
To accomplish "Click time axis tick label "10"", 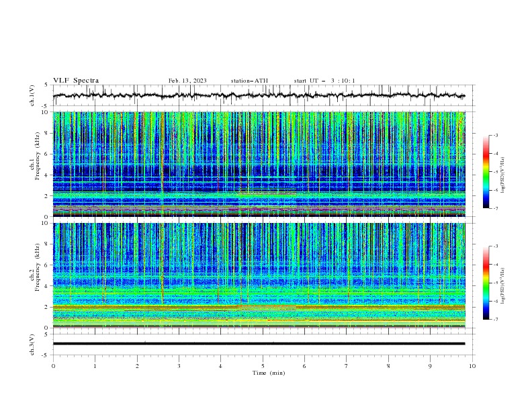I will point(472,366).
